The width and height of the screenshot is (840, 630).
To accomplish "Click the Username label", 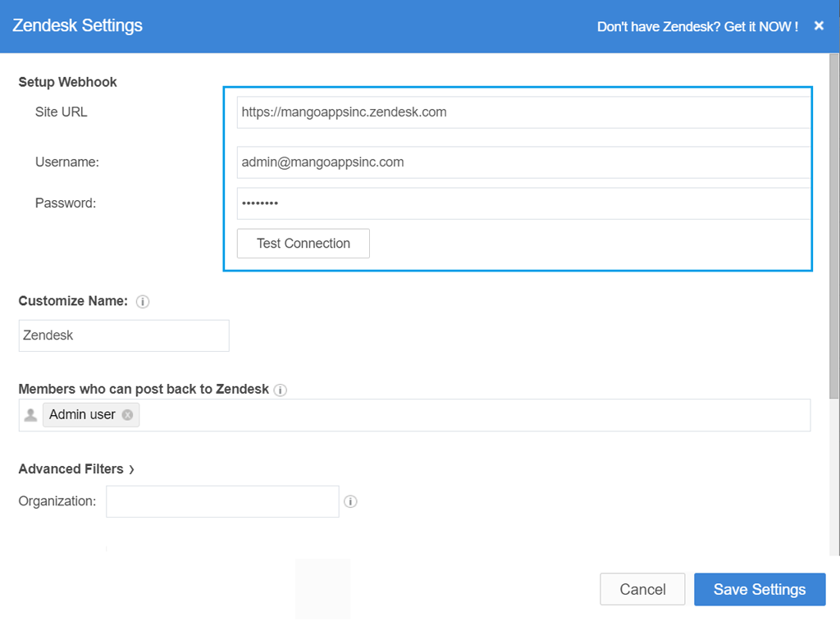I will tap(67, 162).
